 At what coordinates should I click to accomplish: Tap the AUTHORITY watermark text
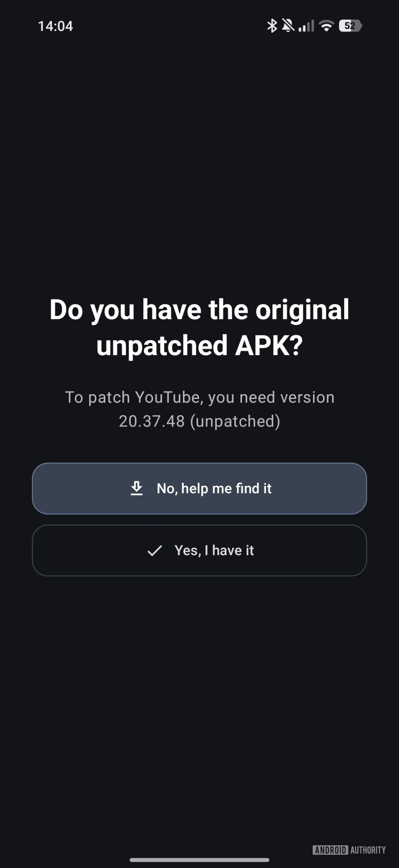(x=368, y=850)
